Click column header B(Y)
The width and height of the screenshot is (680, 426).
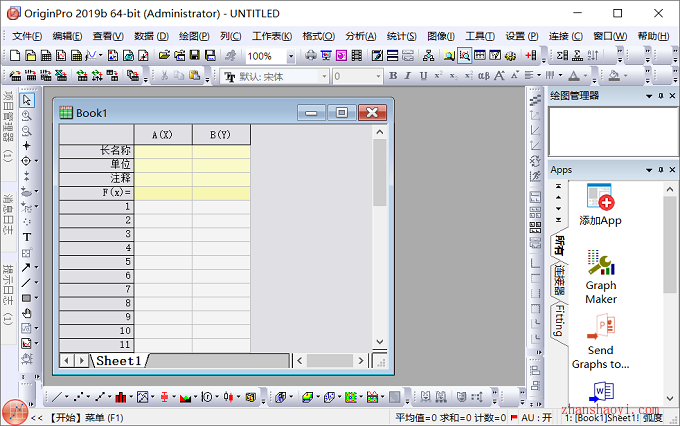point(221,134)
